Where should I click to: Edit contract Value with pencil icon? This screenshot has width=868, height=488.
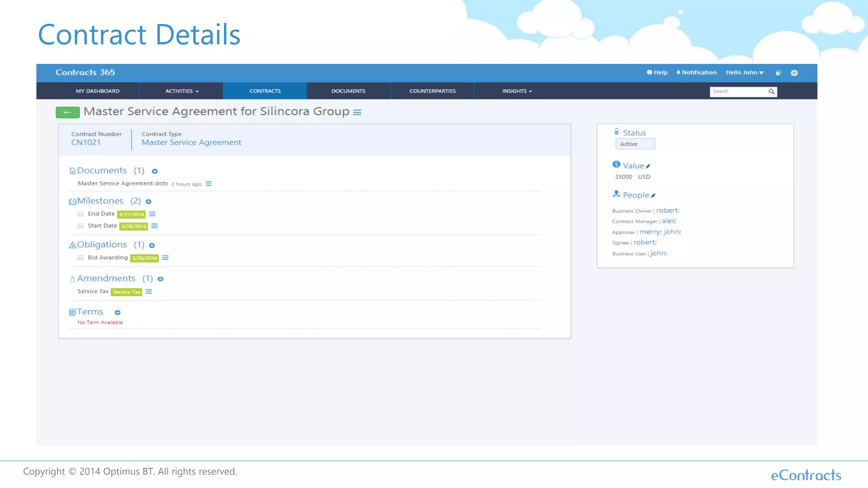click(x=648, y=166)
